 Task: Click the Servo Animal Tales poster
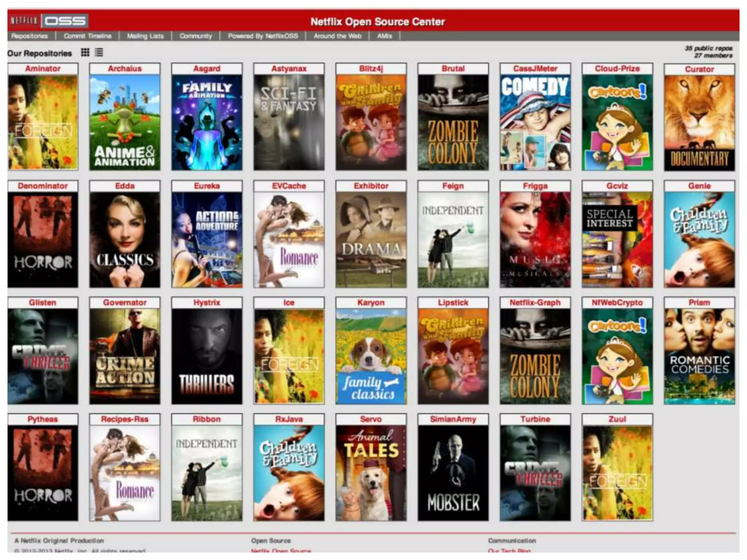tap(371, 472)
